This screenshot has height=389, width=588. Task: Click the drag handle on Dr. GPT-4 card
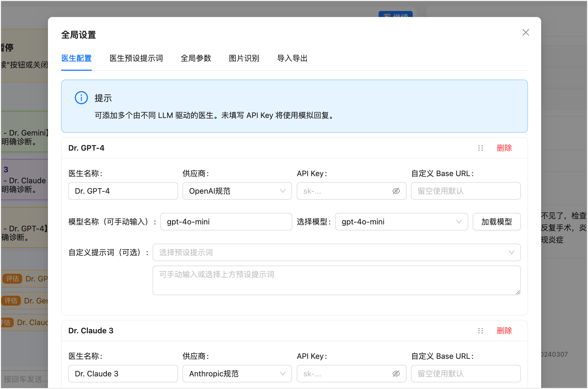pos(481,148)
